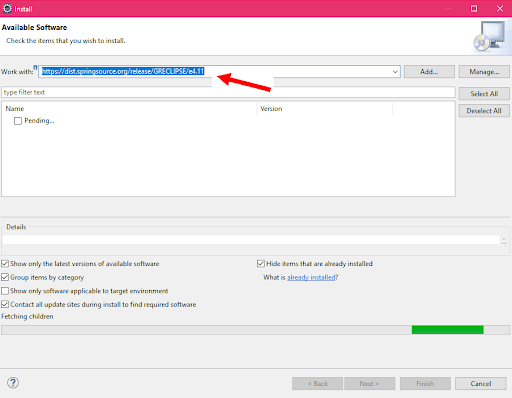This screenshot has height=398, width=512.
Task: Maximize the Install dialog window
Action: tap(474, 8)
